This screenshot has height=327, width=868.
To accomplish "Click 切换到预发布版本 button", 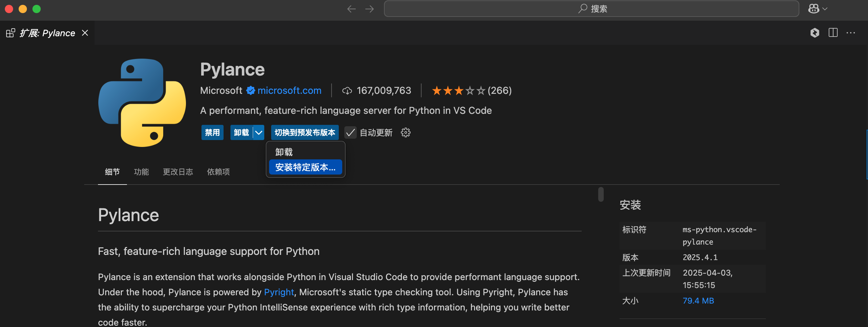I will click(x=305, y=133).
